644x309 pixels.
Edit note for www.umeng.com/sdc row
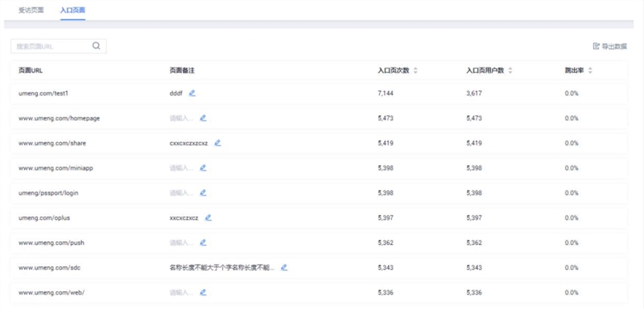(x=284, y=267)
